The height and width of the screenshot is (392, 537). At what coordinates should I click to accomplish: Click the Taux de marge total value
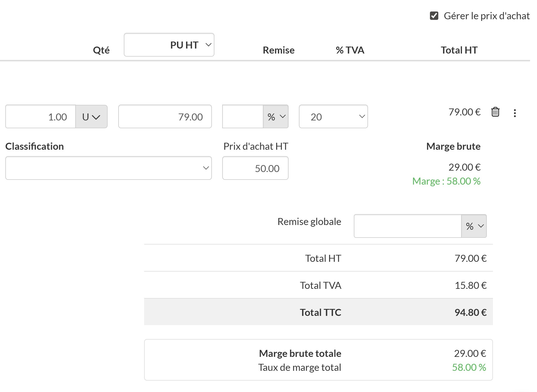click(469, 367)
